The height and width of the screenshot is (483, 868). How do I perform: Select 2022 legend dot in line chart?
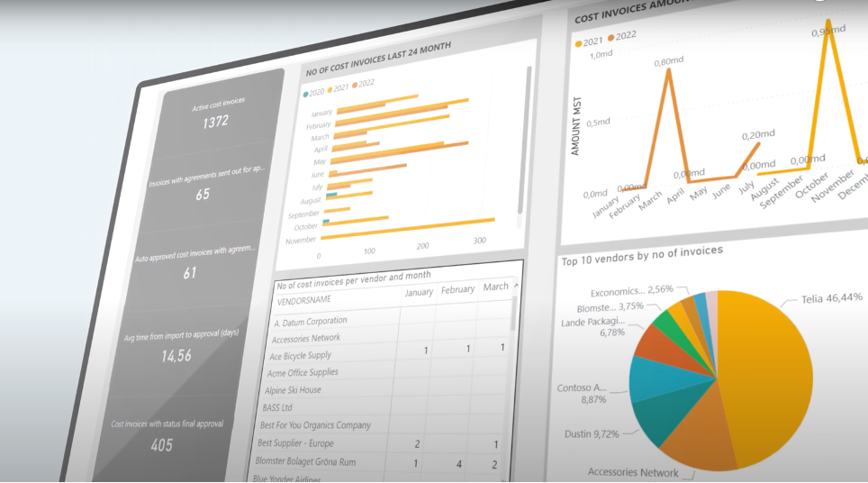click(611, 37)
